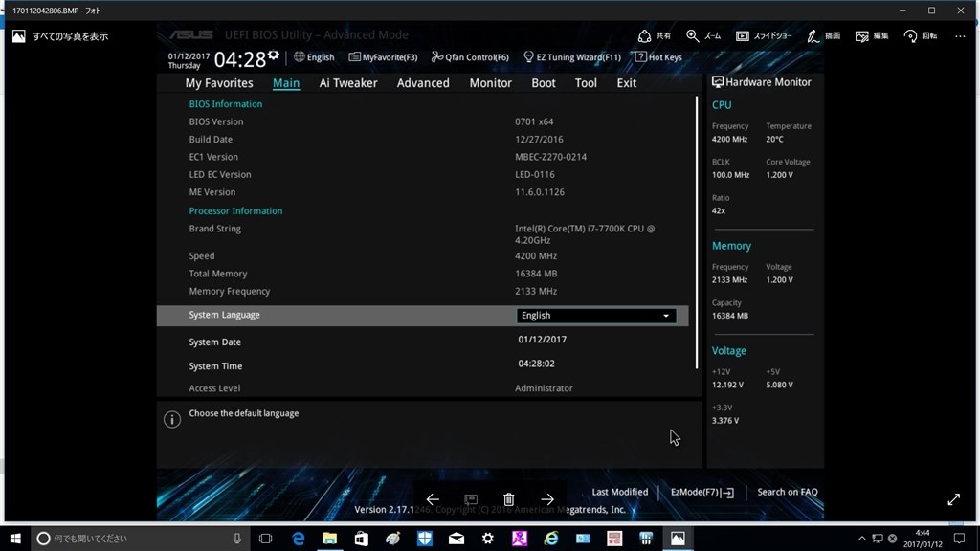Click the info icon beside help text
Viewport: 980px width, 551px height.
(x=172, y=419)
